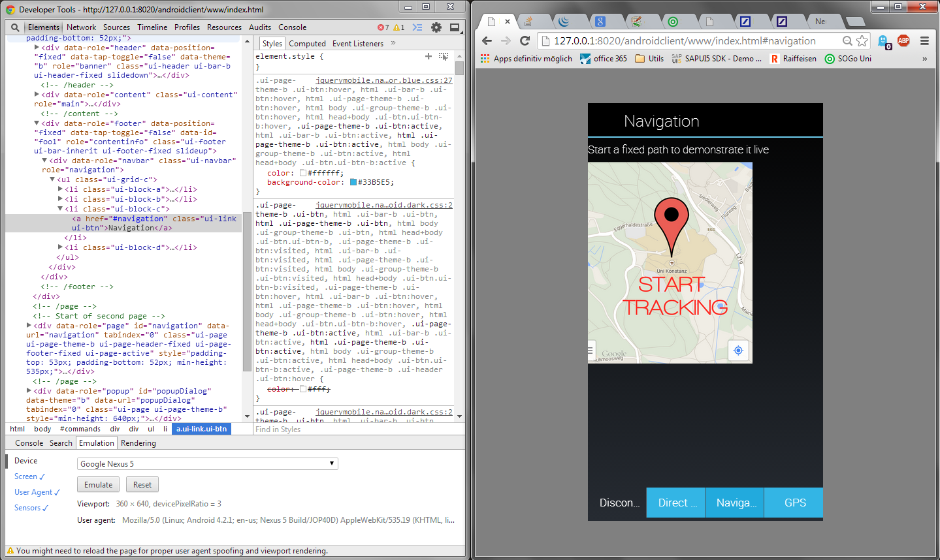Viewport: 940px width, 560px height.
Task: Expand the popupDialog div node
Action: [x=29, y=391]
